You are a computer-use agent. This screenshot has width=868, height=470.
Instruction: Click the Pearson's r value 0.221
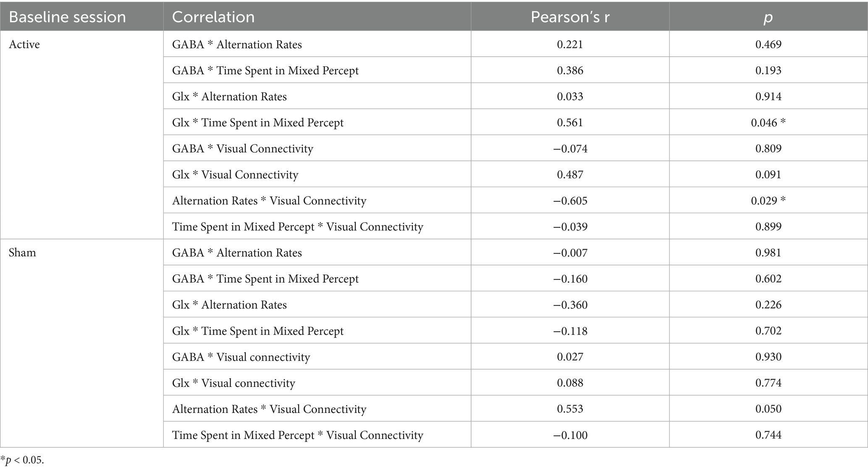point(570,44)
